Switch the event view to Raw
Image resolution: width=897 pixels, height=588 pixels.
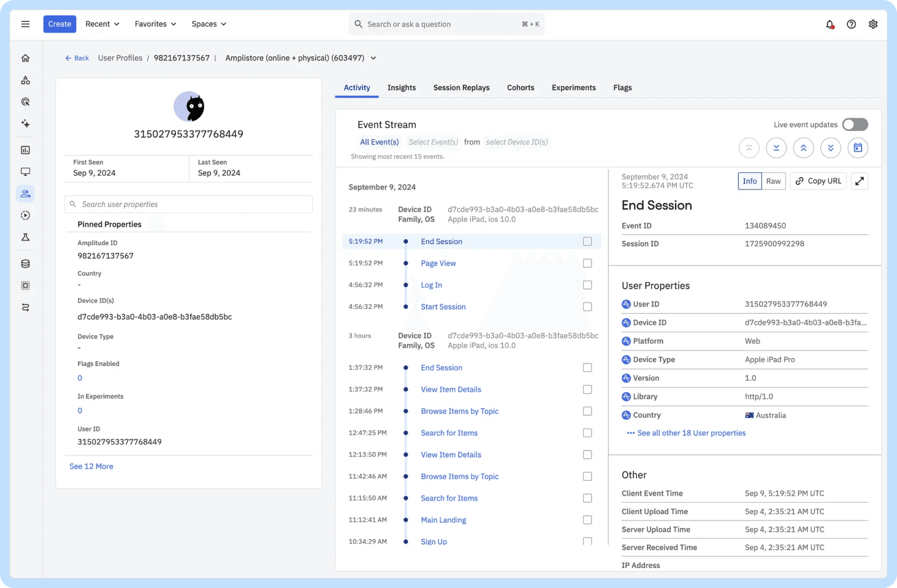pyautogui.click(x=773, y=181)
